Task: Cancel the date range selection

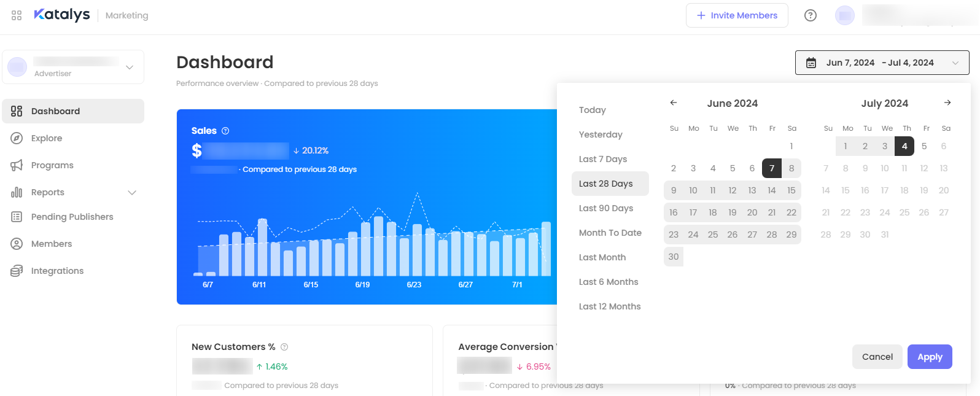Action: tap(877, 357)
